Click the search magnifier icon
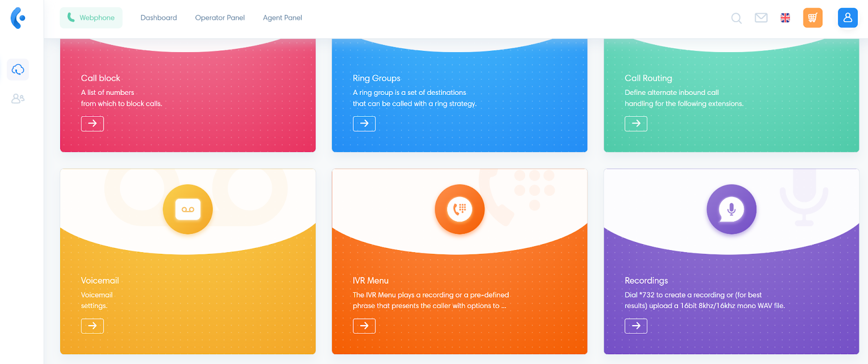The width and height of the screenshot is (868, 364). tap(736, 18)
